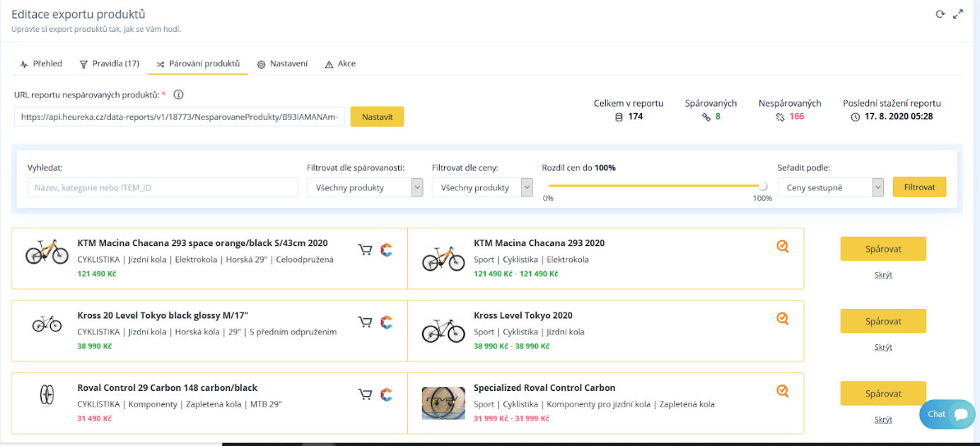Viewport: 980px width, 446px height.
Task: Click orange search magnifier for KTM Macina Chacana 293 2020
Action: [x=782, y=246]
